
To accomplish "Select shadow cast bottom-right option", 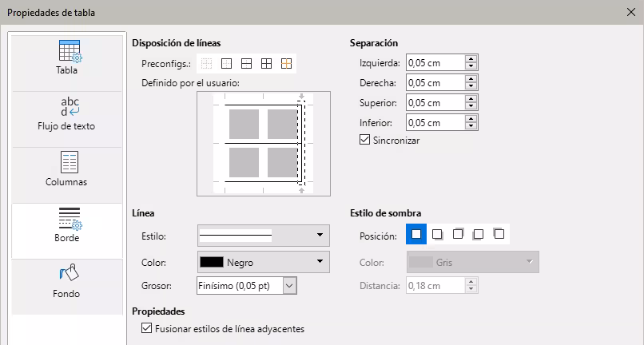I will pos(437,234).
